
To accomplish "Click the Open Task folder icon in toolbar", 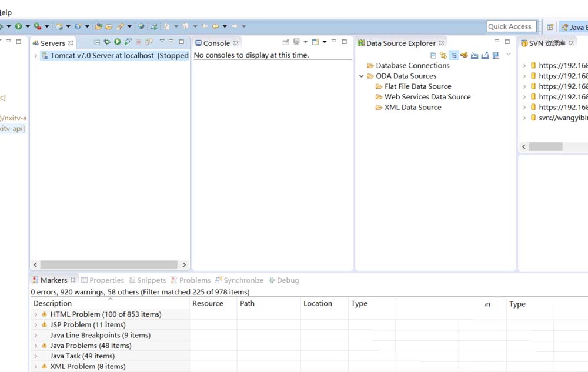I will (109, 26).
